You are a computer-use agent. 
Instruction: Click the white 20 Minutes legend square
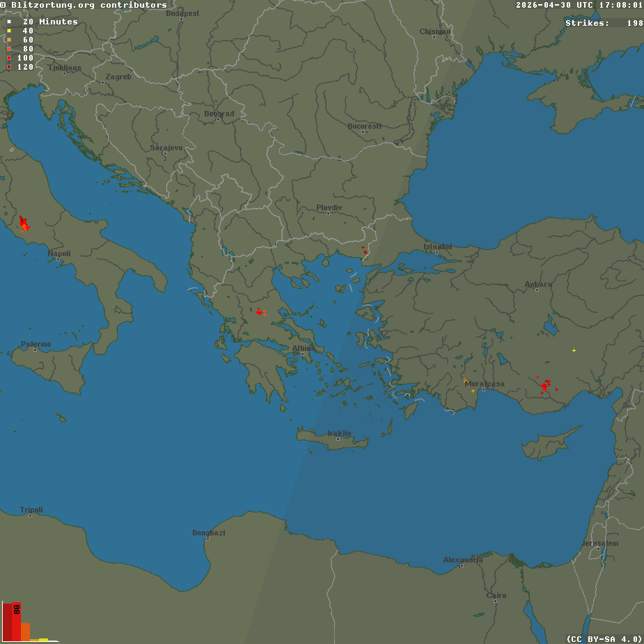(9, 22)
